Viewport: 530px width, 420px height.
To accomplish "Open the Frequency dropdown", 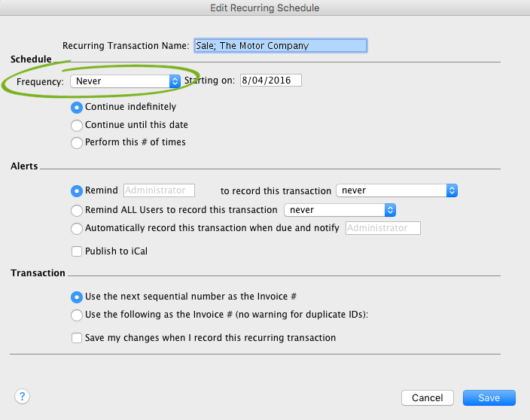I will [125, 81].
